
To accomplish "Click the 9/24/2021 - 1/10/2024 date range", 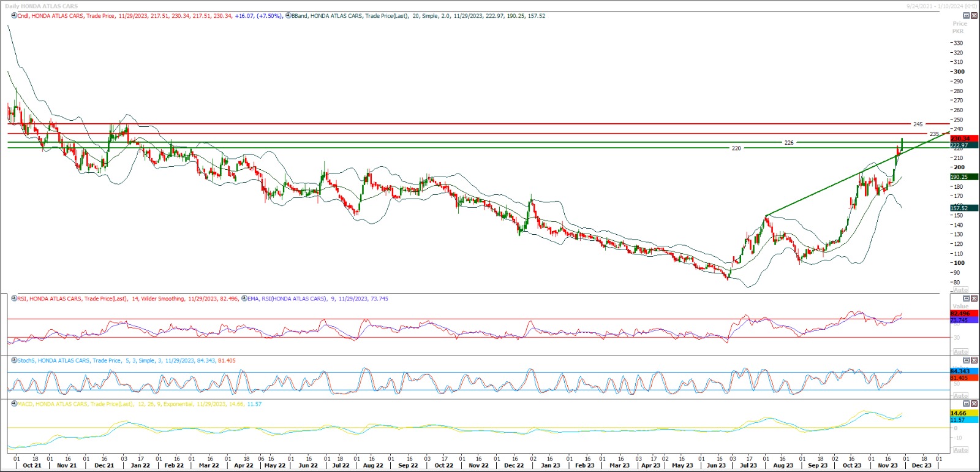I will pos(942,6).
